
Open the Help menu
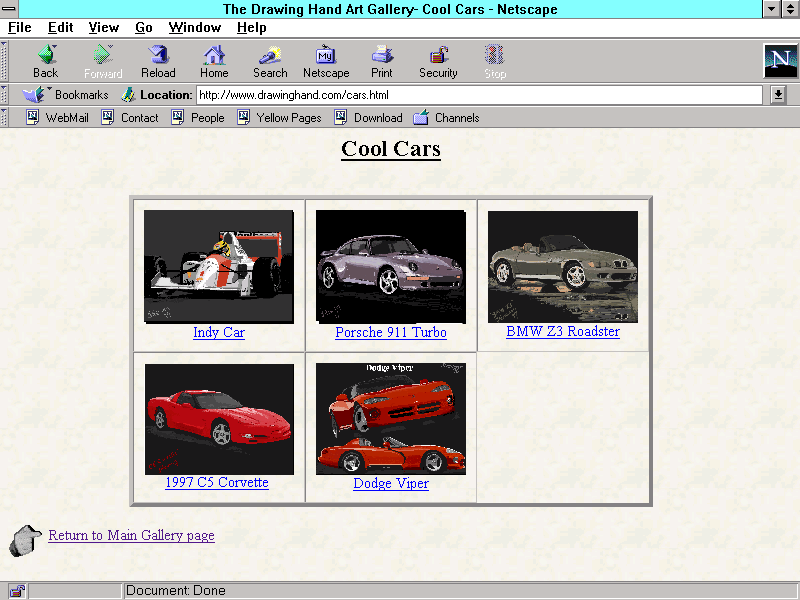tap(252, 28)
